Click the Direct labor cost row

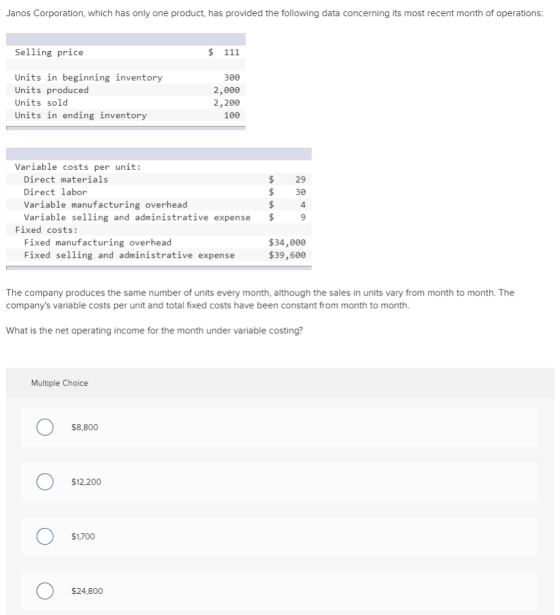coord(159,192)
